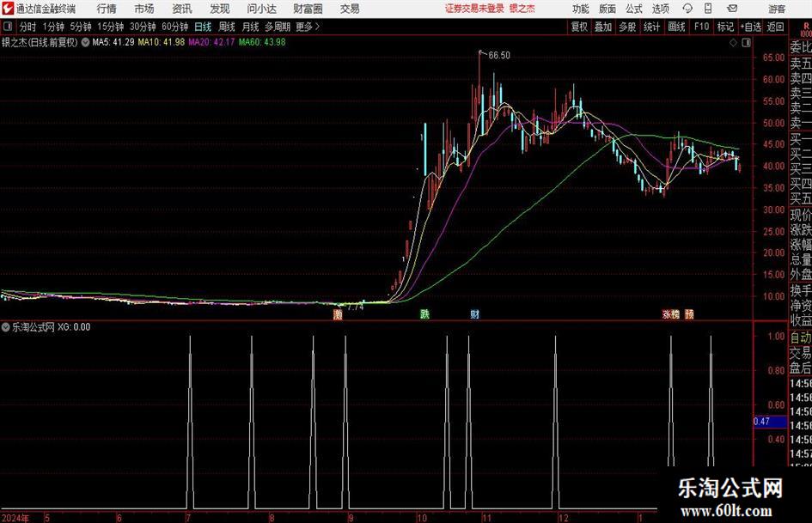Click the 乐淘公式网 XG: 0.00 indicator label
This screenshot has width=812, height=523.
51,326
